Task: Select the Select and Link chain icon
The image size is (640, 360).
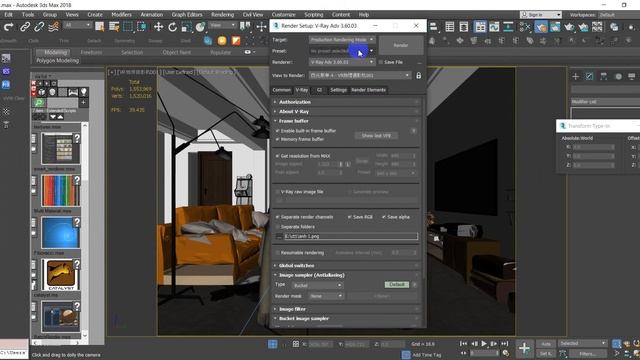Action: point(25,27)
